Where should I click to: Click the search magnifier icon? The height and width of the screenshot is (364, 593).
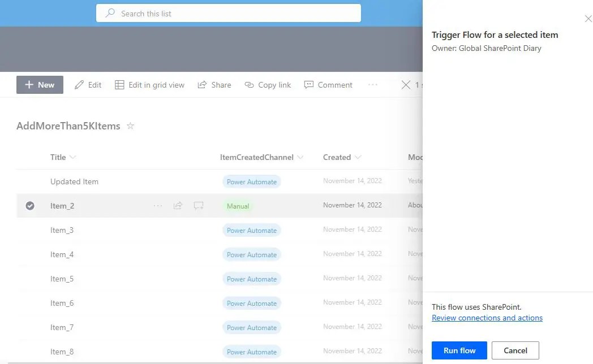click(x=109, y=13)
